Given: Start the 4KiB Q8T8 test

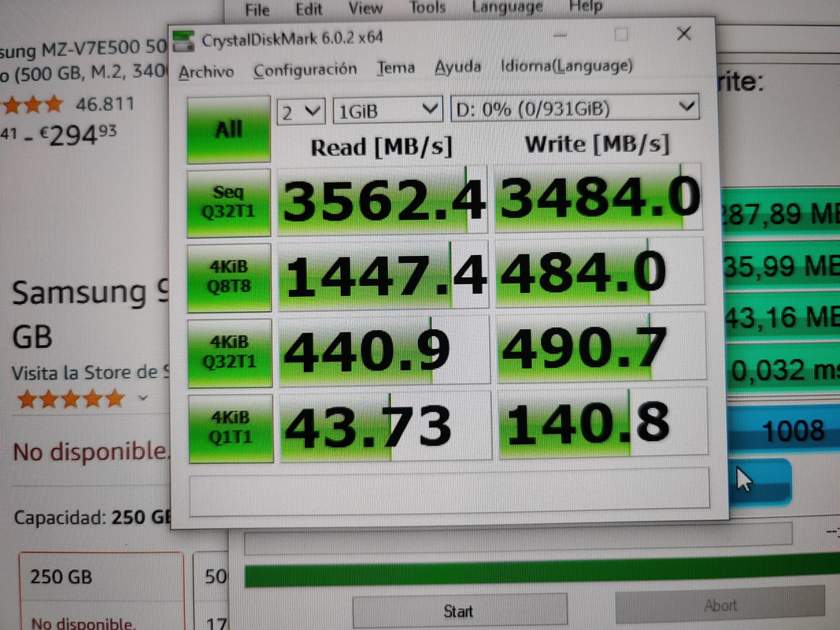Looking at the screenshot, I should (229, 277).
